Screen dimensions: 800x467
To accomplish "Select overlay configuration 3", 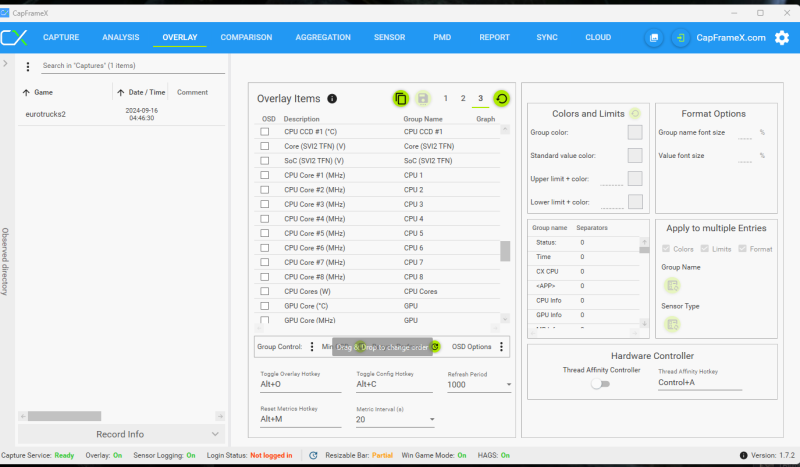I will pos(480,99).
